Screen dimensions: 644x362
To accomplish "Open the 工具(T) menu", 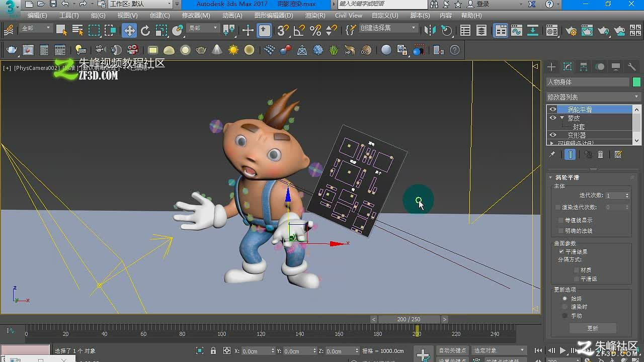I will pyautogui.click(x=69, y=16).
